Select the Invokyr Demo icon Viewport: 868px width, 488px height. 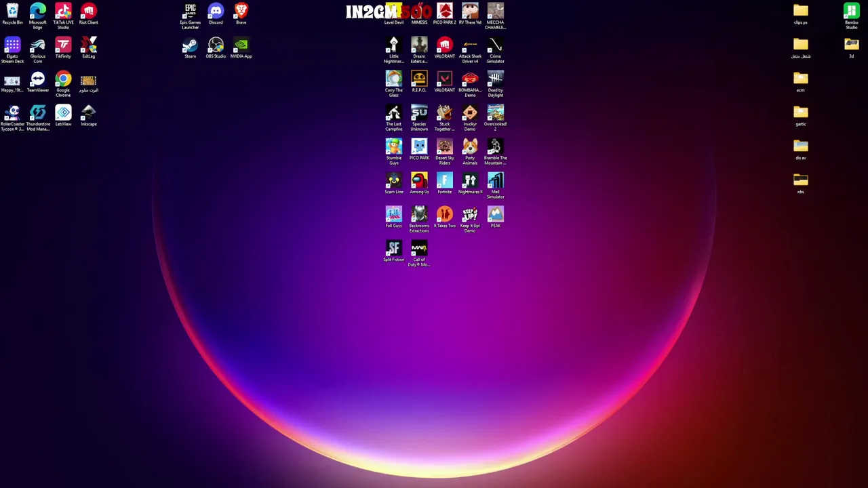pos(470,113)
